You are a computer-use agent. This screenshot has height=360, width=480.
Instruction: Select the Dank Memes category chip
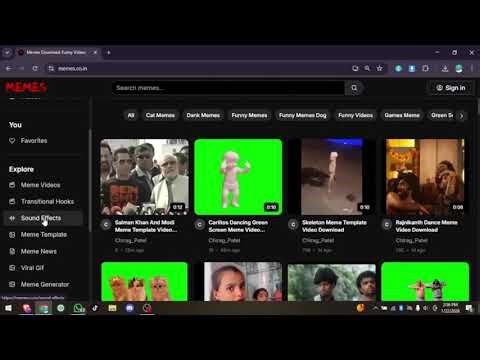(x=203, y=115)
